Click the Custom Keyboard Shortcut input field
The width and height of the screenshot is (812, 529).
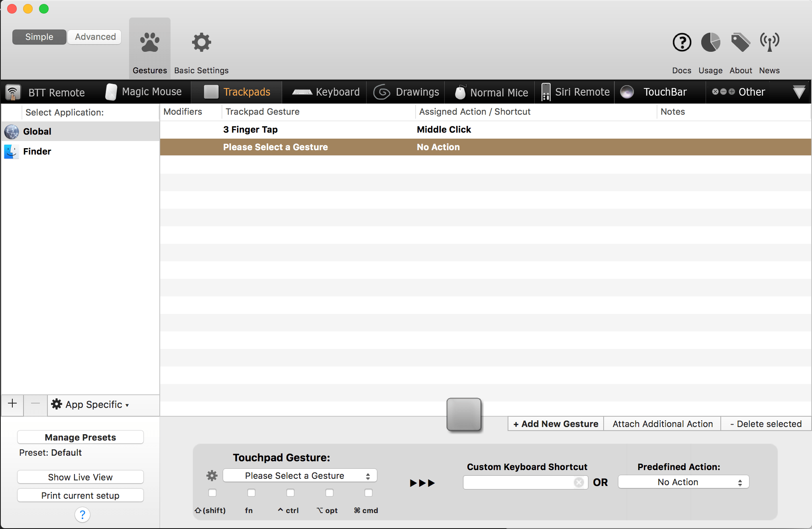(x=525, y=482)
